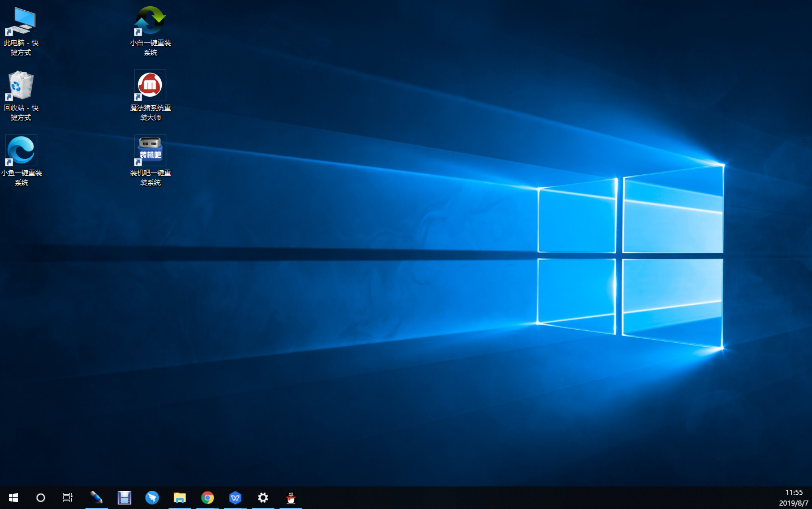Select the 小白一键重装系统 desktop icon
The width and height of the screenshot is (812, 509).
pyautogui.click(x=150, y=31)
